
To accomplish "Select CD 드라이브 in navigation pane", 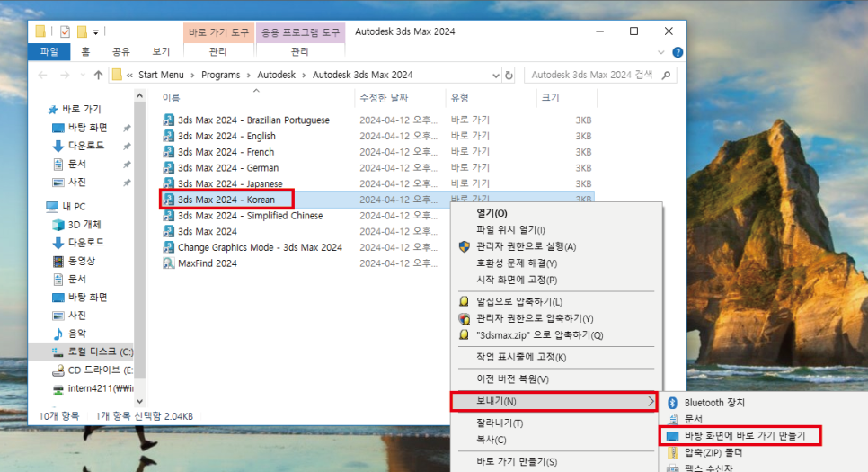I will click(x=92, y=370).
